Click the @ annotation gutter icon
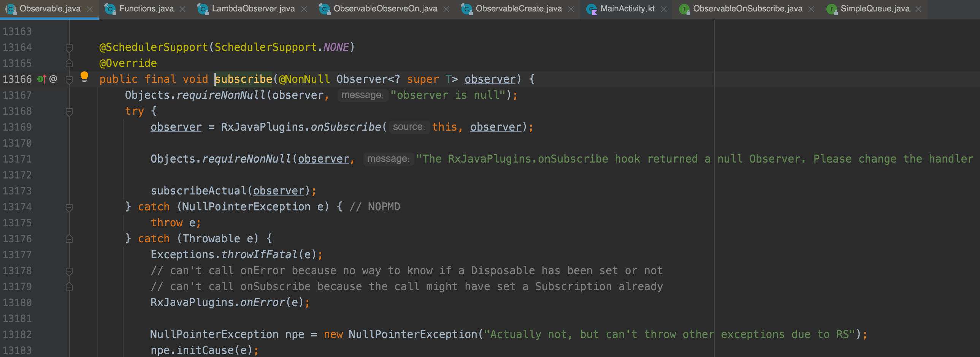 (53, 79)
